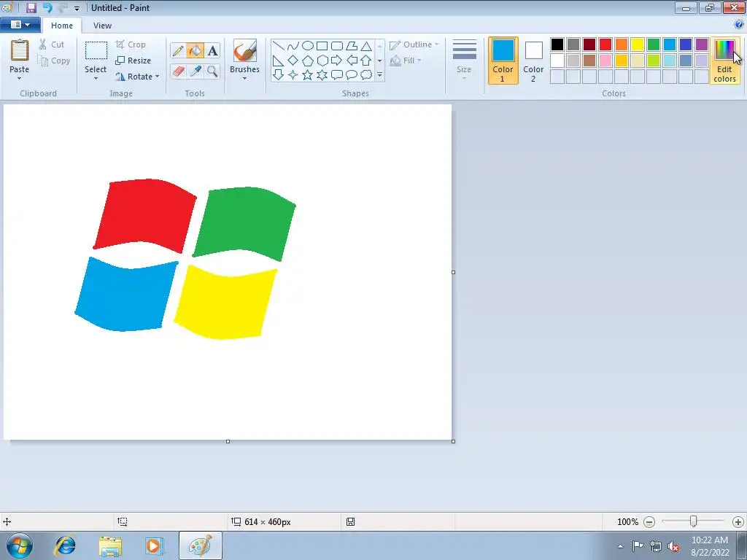This screenshot has height=560, width=747.
Task: Choose the Right arrow shape
Action: tap(337, 61)
